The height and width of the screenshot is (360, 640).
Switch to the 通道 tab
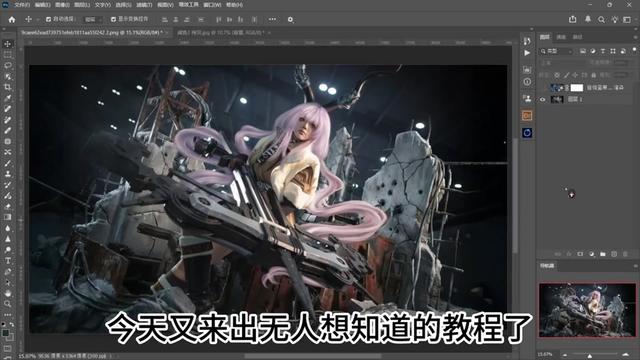[561, 37]
